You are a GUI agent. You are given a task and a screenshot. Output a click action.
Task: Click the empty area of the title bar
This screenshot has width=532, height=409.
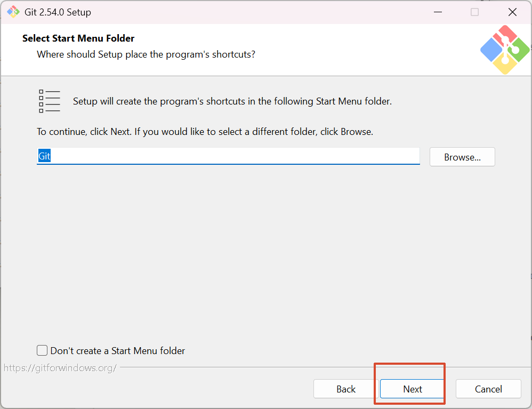(x=267, y=12)
